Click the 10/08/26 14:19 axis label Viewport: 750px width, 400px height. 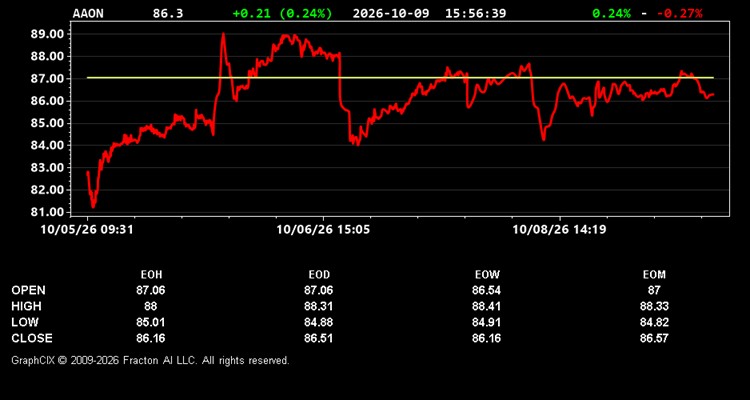(560, 230)
